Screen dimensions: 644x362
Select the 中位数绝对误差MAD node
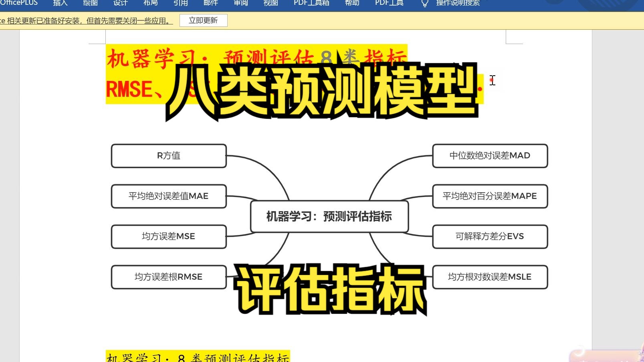pyautogui.click(x=490, y=156)
